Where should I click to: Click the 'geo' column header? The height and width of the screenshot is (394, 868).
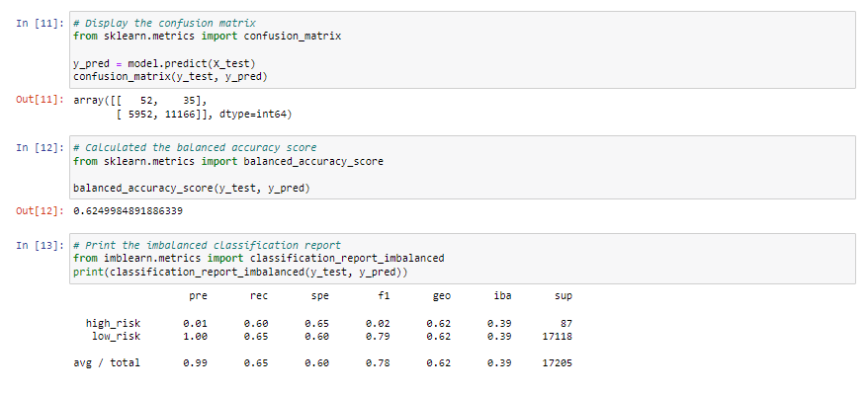442,296
